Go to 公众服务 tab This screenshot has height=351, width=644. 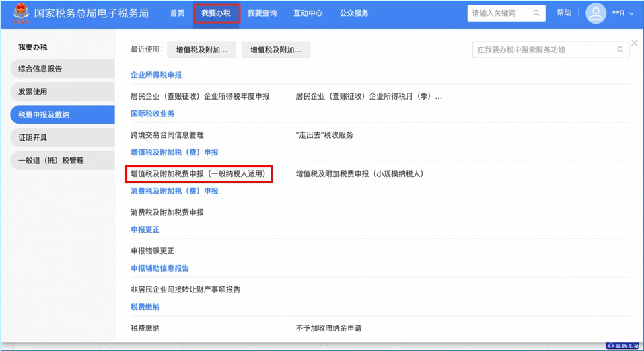354,13
